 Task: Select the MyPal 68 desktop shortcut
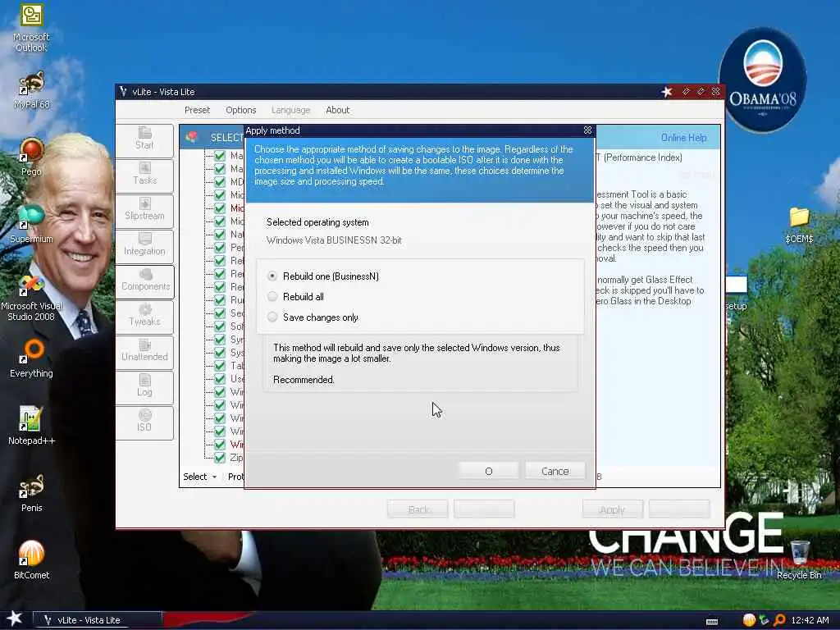click(31, 90)
